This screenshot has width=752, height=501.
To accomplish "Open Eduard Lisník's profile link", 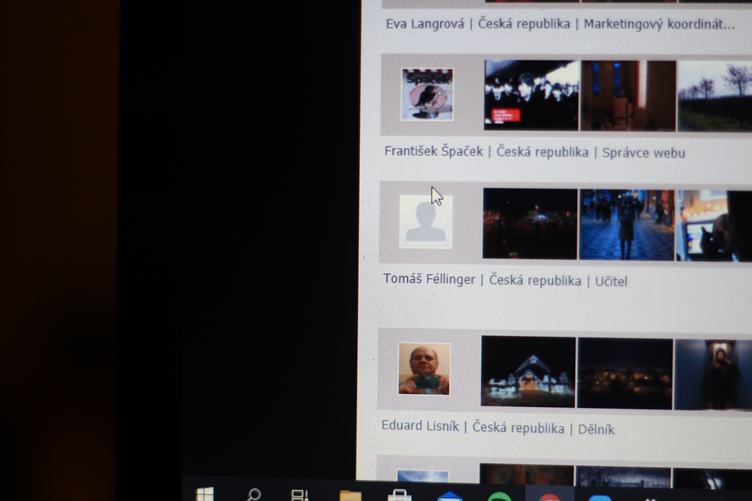I will point(420,426).
